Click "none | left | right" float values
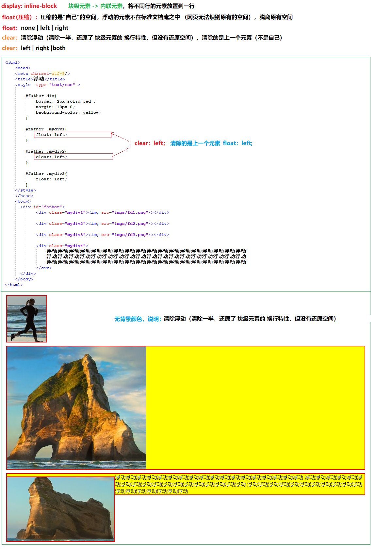 coord(44,28)
